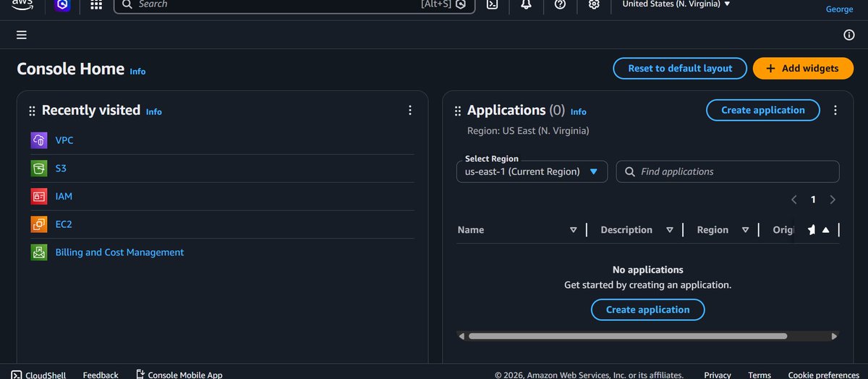Open Recently visited widget kebab menu
The height and width of the screenshot is (379, 868).
[x=410, y=111]
